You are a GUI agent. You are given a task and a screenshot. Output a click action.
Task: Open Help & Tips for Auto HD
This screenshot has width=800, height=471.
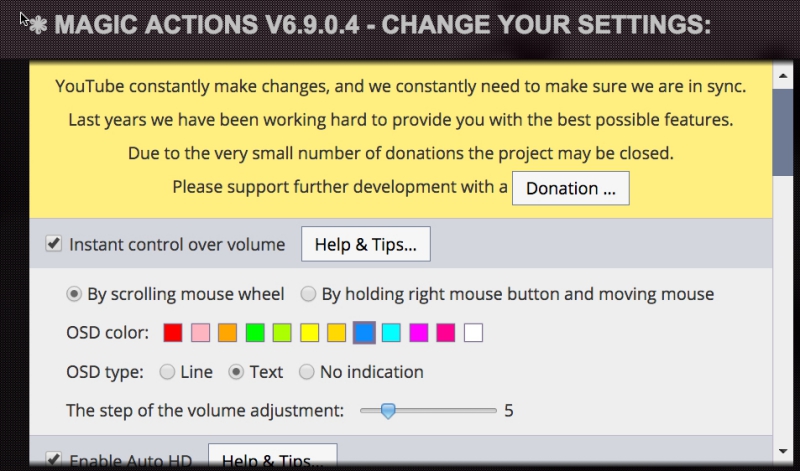coord(272,460)
